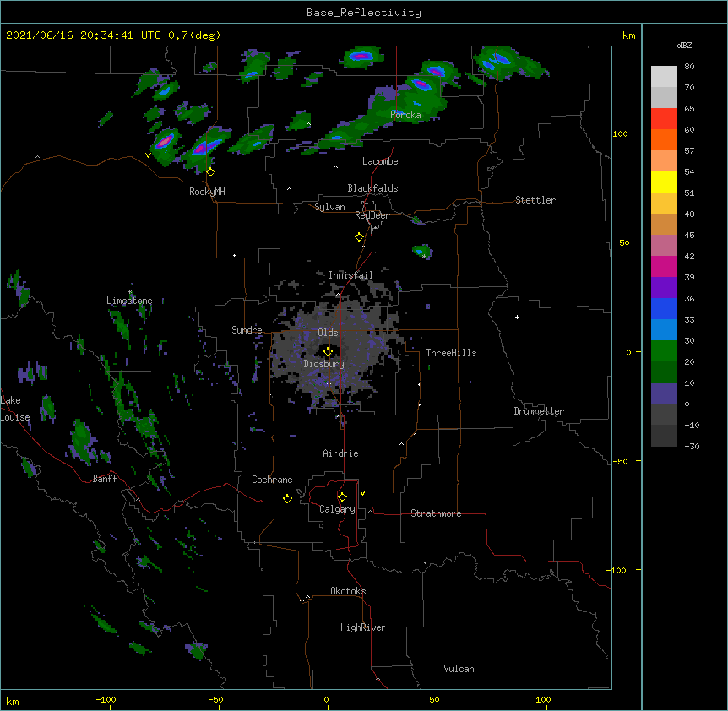The width and height of the screenshot is (728, 711).
Task: Click the white plus marker west of Drumheller
Action: (517, 317)
